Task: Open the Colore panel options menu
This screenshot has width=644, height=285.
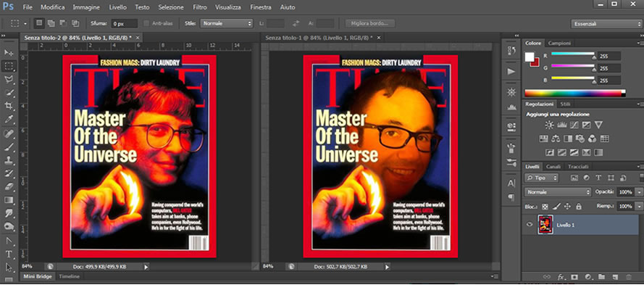Action: (x=640, y=43)
